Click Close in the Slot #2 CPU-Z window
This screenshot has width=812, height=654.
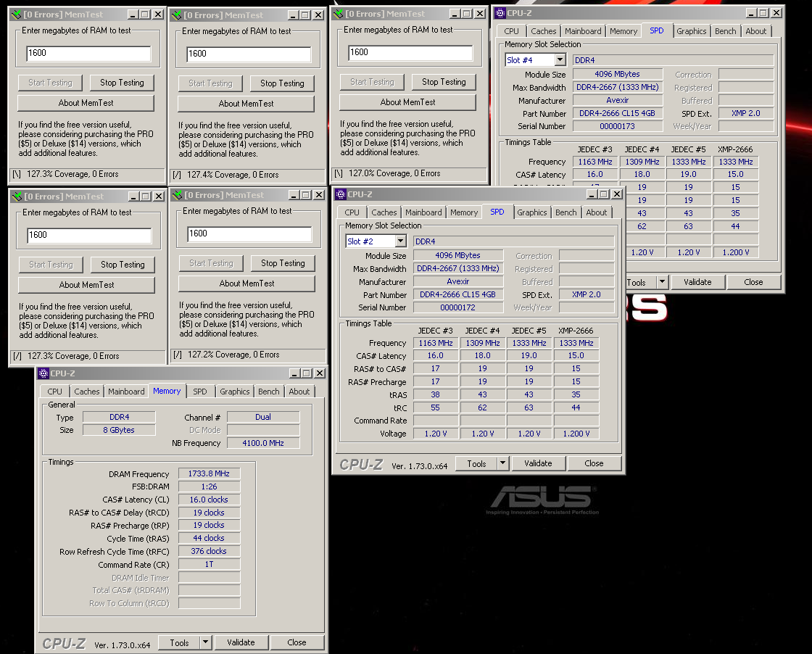click(x=594, y=463)
